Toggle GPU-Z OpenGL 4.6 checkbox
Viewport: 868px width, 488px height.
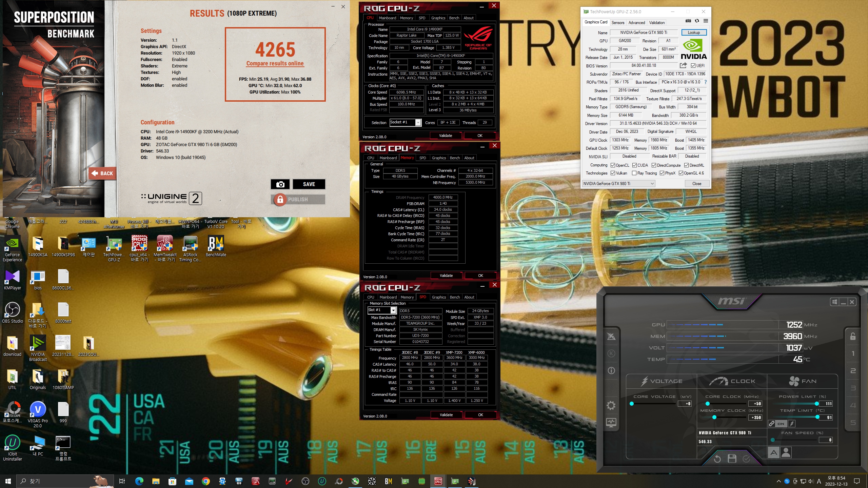(681, 173)
